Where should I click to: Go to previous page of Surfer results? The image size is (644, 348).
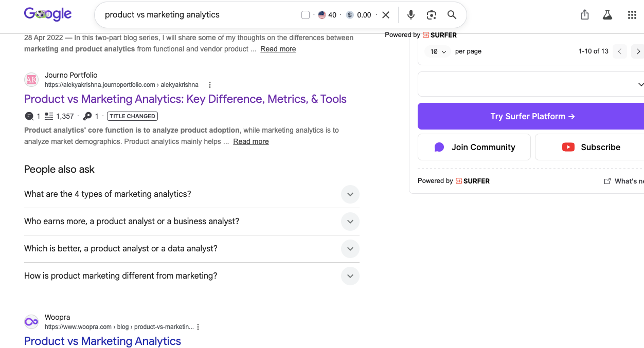point(620,51)
